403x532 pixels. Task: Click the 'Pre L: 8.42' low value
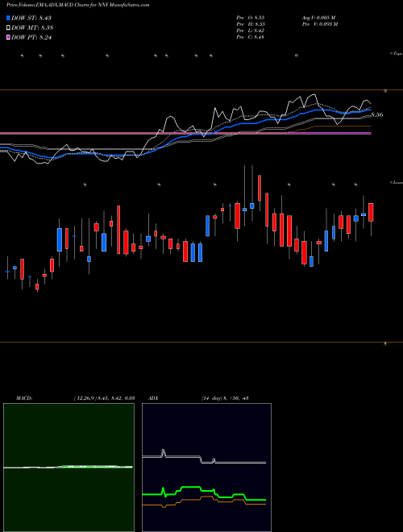tap(251, 31)
